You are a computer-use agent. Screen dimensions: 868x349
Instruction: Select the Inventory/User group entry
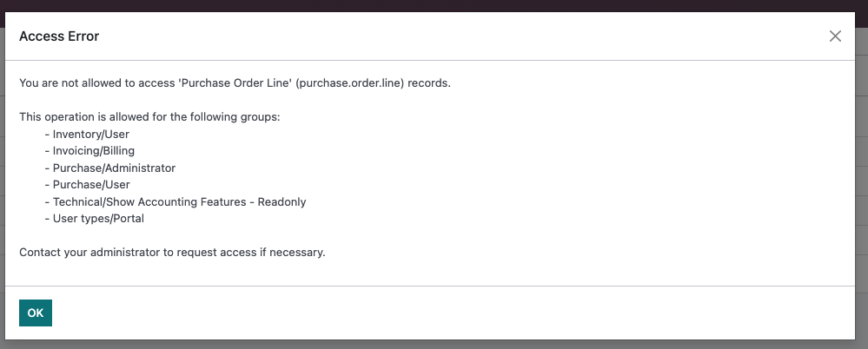90,135
